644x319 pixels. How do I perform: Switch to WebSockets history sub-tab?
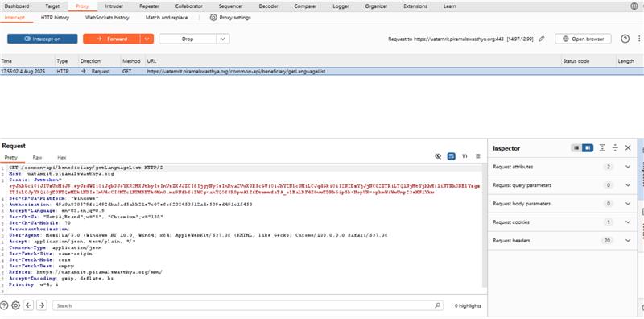[x=107, y=18]
